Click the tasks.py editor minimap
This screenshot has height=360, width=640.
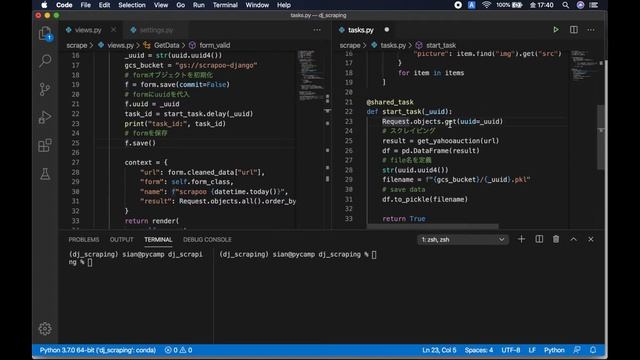(x=584, y=65)
